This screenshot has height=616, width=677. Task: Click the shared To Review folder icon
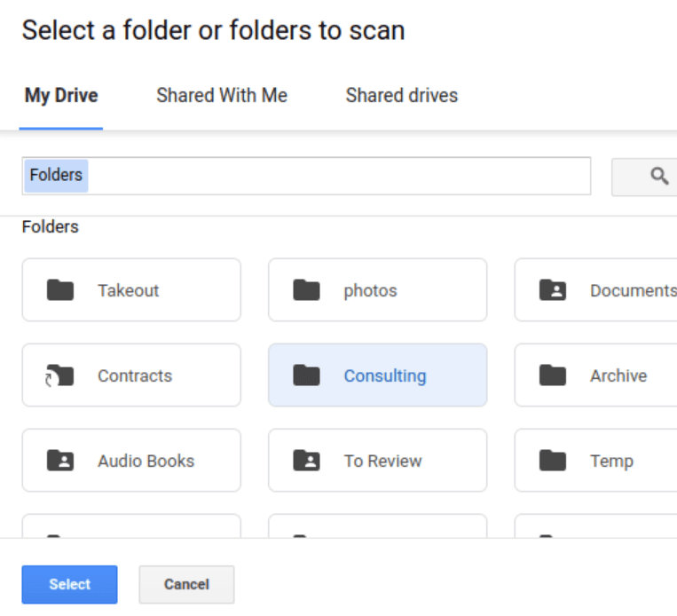[306, 460]
